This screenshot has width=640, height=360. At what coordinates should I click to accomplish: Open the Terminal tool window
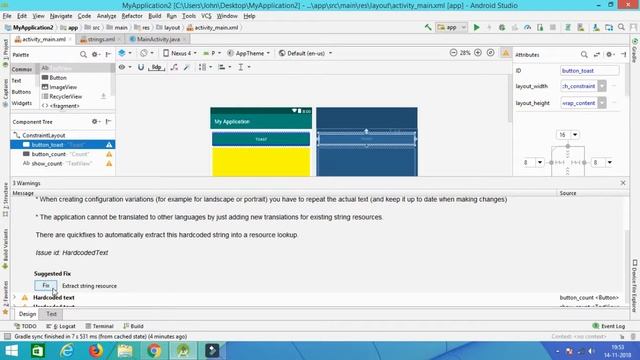tap(99, 326)
